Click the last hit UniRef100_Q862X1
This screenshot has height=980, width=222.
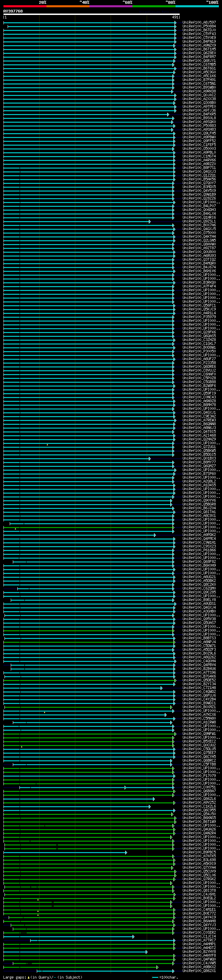[x=199, y=971]
